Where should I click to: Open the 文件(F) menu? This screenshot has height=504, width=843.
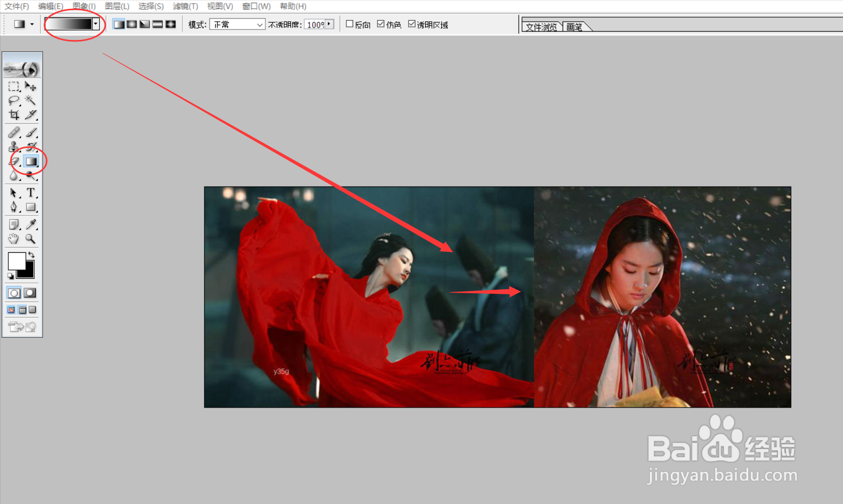(x=17, y=6)
